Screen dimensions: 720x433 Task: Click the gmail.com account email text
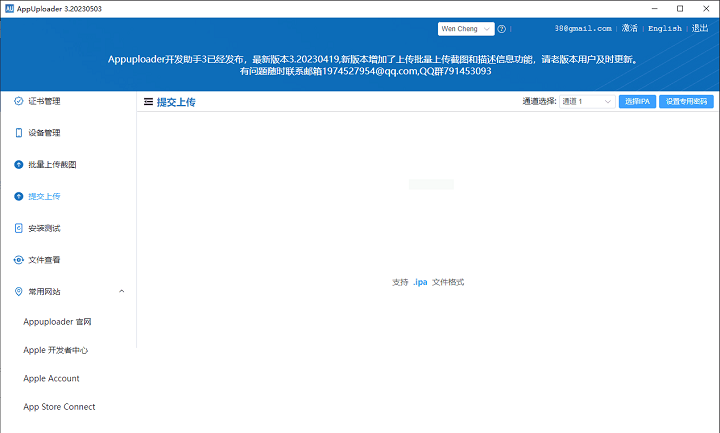click(583, 28)
